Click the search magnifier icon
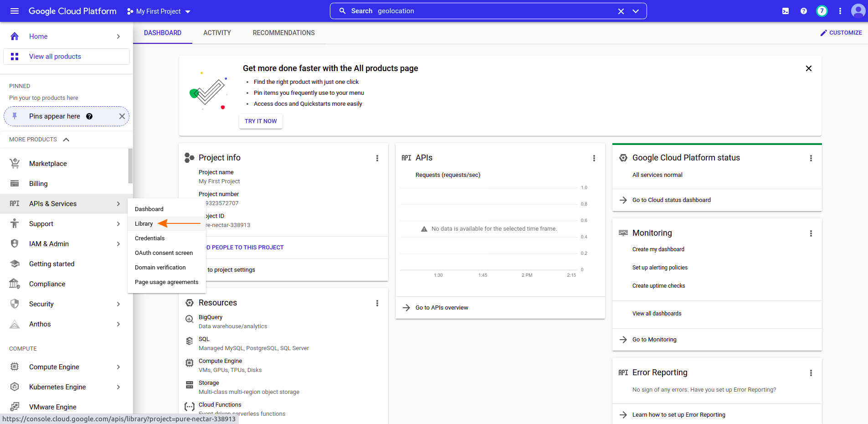Viewport: 868px width, 424px height. coord(343,11)
